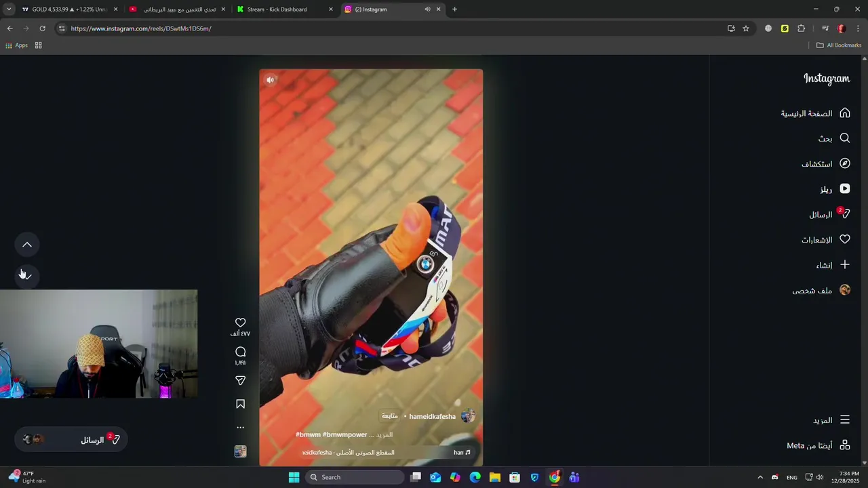Open the reel comments bubble icon

[240, 352]
